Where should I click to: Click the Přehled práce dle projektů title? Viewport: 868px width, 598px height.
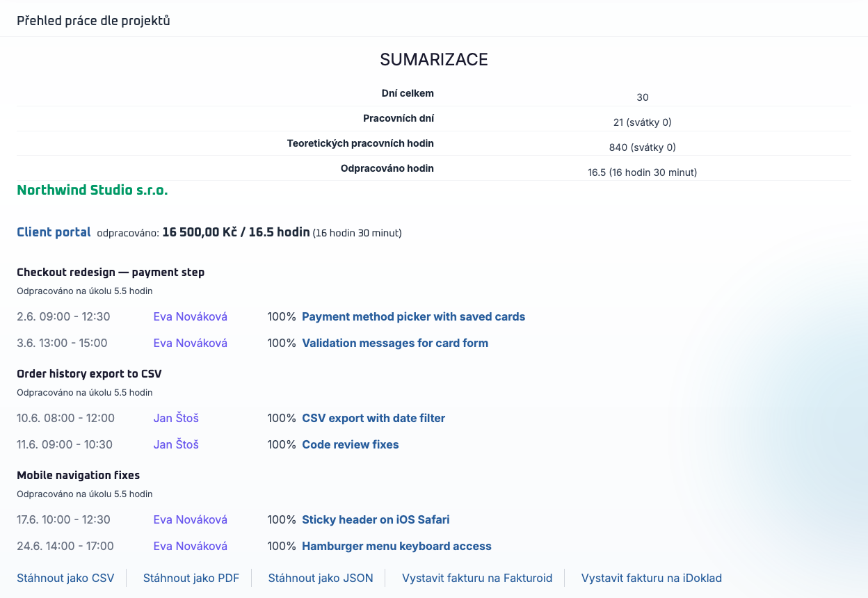(93, 21)
